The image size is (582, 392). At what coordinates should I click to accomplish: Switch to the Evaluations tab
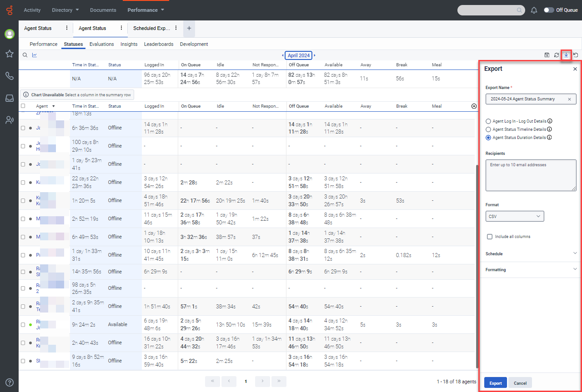tap(101, 44)
